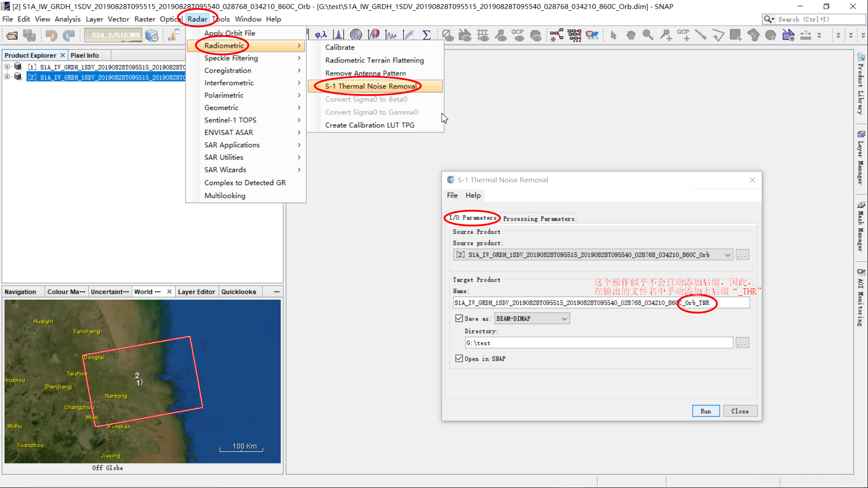Select S-1 Thermal Noise Removal tool

371,86
